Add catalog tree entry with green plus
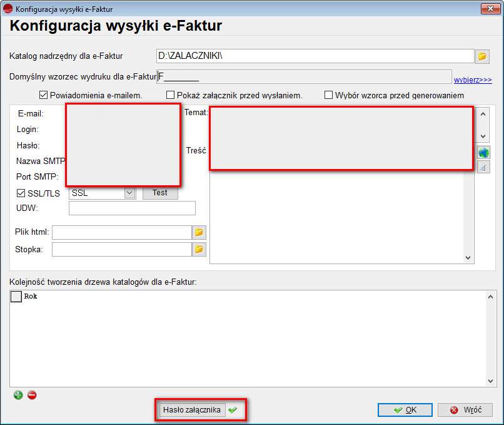Viewport: 504px width, 425px height. tap(18, 395)
